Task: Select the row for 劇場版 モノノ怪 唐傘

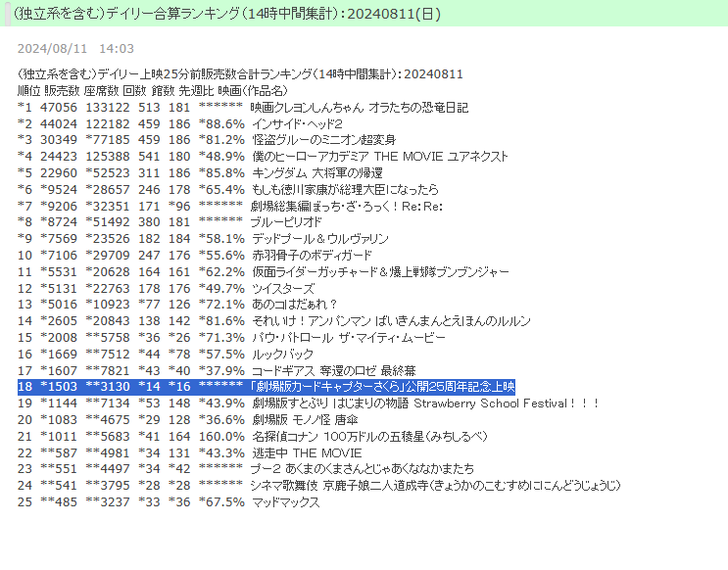Action: [188, 419]
